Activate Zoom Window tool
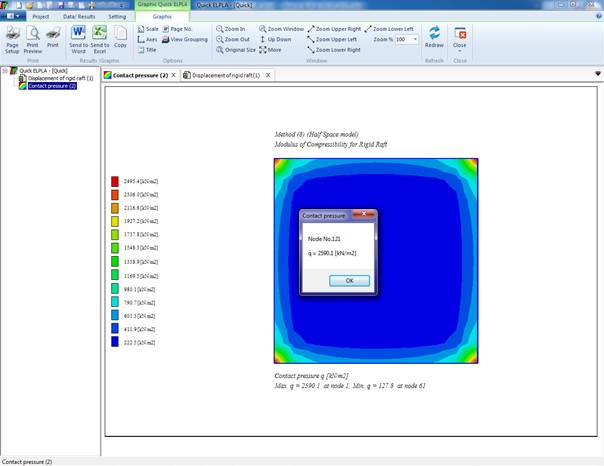604x466 pixels. [281, 29]
